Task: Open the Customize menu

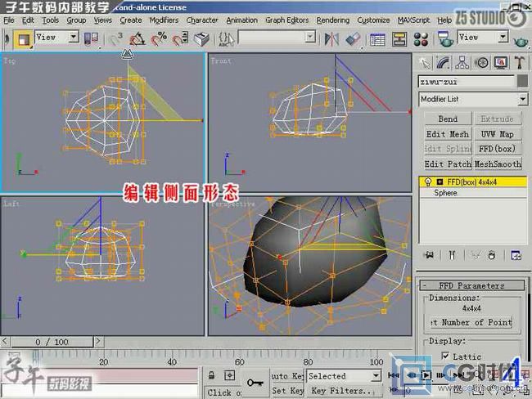Action: coord(373,20)
